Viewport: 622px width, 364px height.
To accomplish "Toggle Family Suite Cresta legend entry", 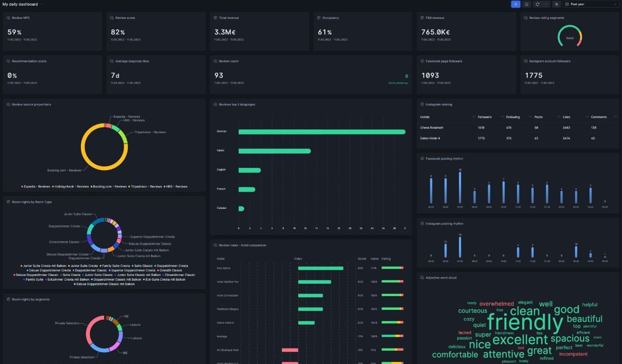I will (115, 266).
